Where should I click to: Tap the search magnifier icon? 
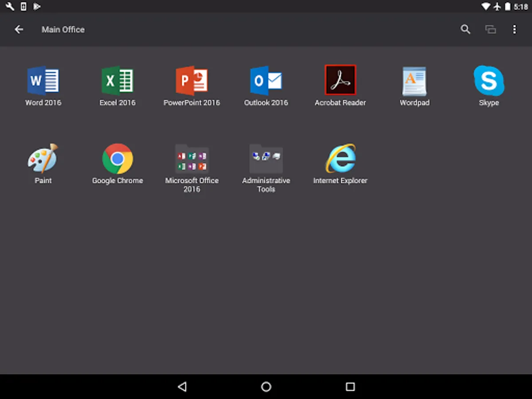pyautogui.click(x=465, y=30)
